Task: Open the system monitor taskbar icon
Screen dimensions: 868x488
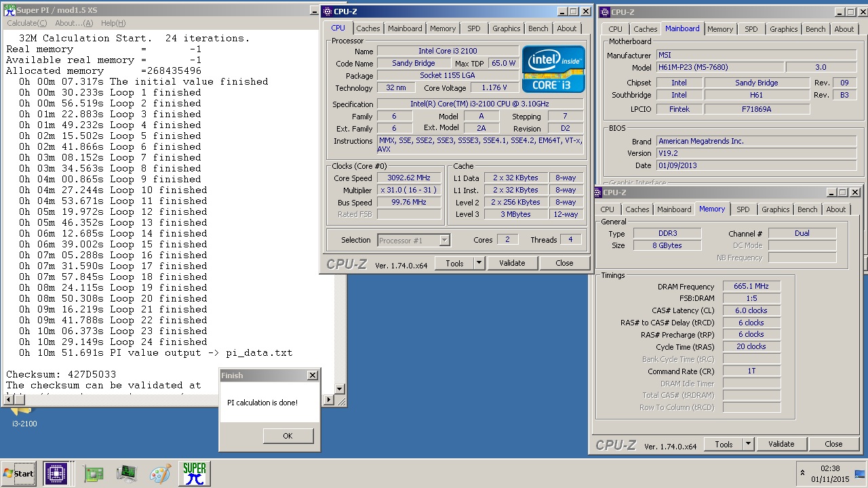Action: point(126,473)
